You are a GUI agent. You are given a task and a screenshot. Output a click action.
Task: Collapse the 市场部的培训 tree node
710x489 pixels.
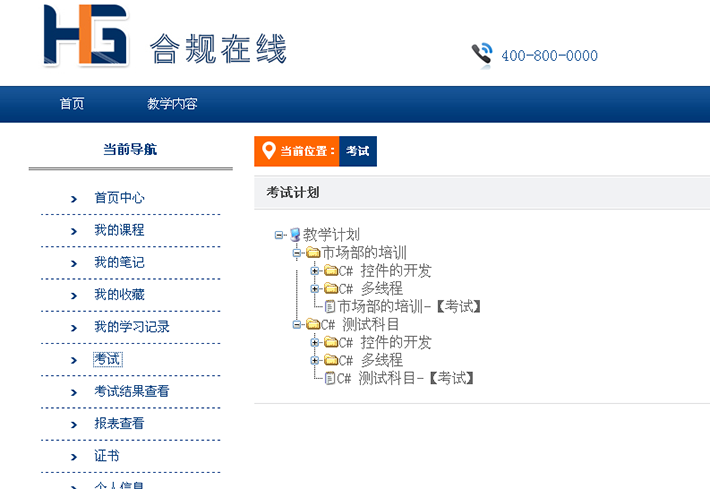coord(297,253)
